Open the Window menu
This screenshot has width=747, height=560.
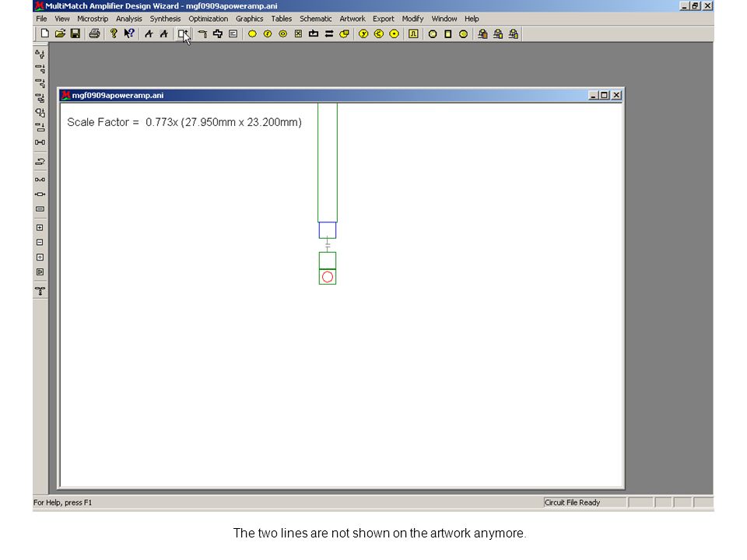tap(444, 19)
